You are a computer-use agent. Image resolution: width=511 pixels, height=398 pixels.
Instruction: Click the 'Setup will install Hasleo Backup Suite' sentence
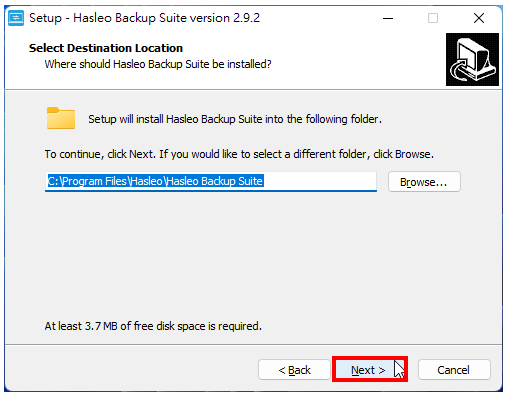pos(235,119)
